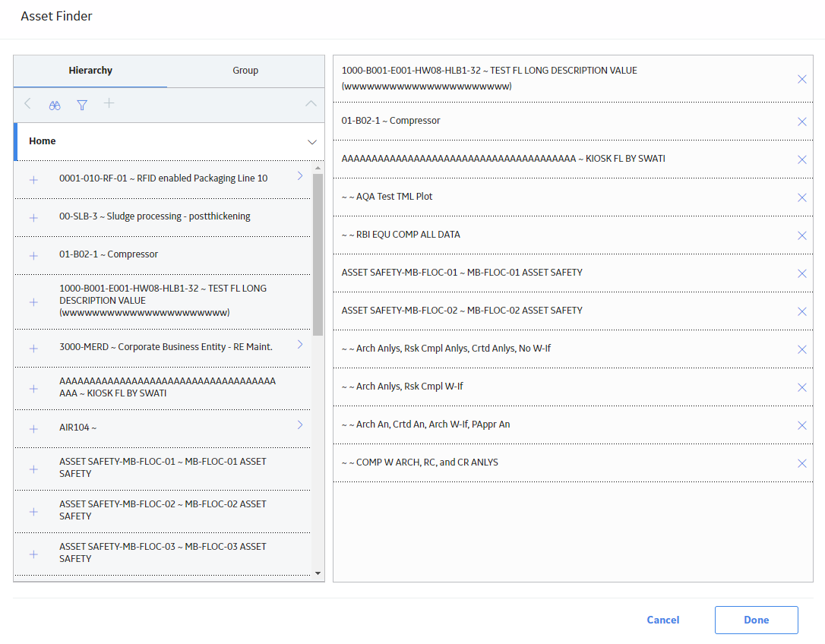Drill into 3000-MERD with right chevron
The height and width of the screenshot is (644, 825).
click(300, 344)
